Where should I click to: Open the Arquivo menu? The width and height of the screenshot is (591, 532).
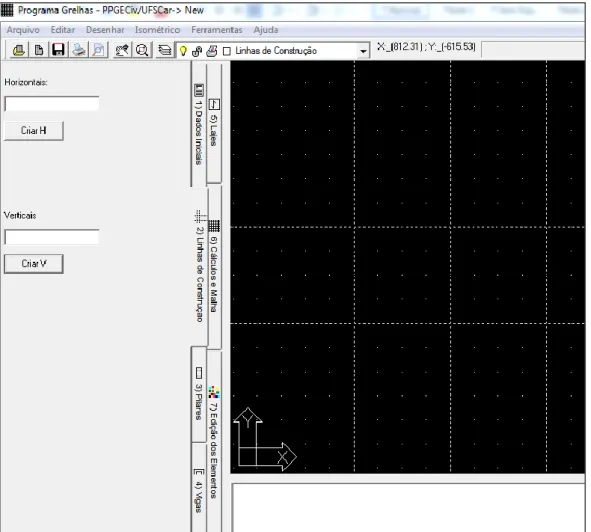coord(23,30)
